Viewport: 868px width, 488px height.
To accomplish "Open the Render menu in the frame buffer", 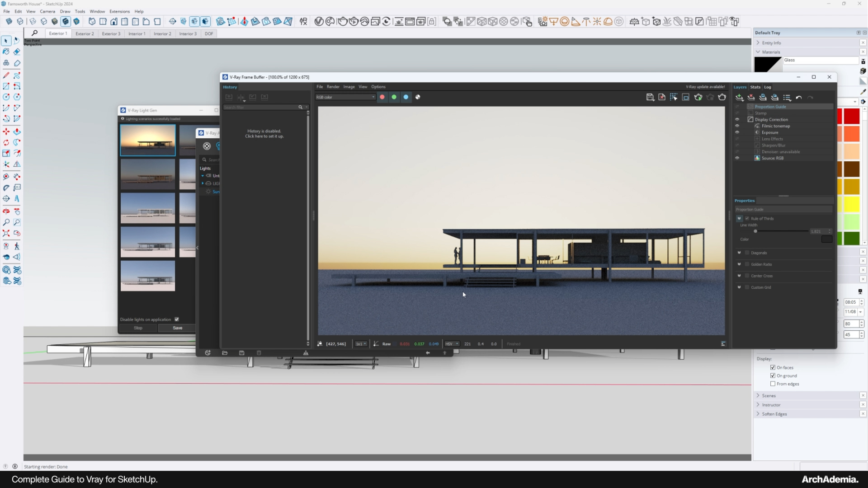I will (333, 87).
